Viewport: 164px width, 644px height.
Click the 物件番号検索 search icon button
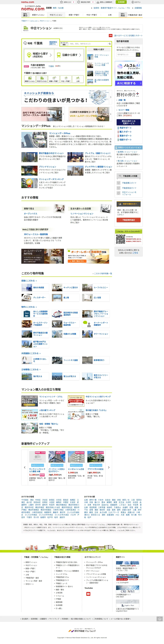click(138, 55)
